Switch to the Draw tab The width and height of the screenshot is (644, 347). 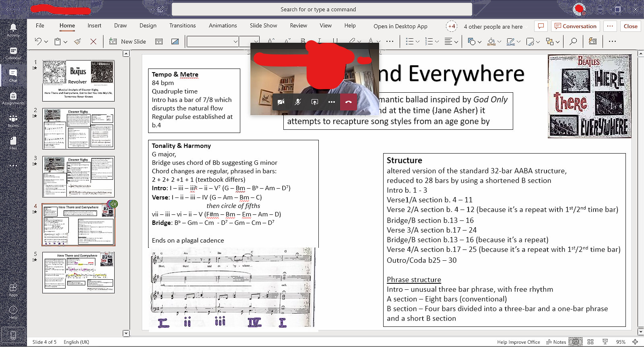point(120,25)
